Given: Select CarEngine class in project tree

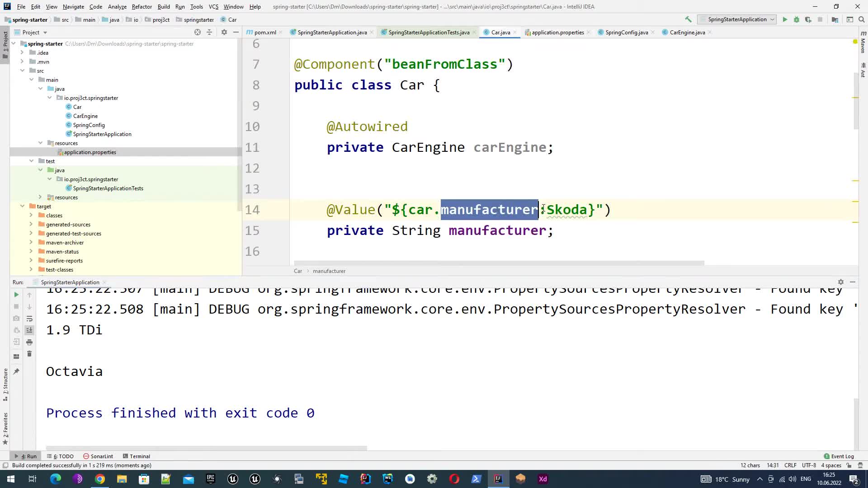Looking at the screenshot, I should 85,116.
